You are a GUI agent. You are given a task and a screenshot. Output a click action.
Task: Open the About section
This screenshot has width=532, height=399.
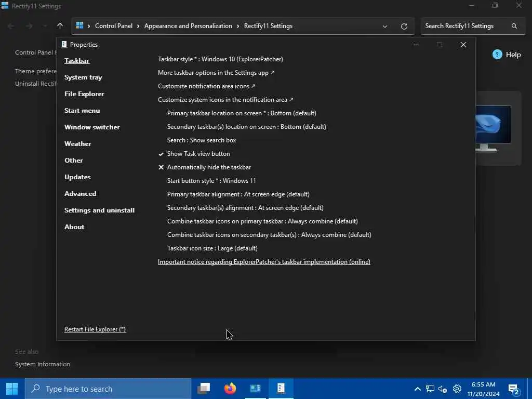74,227
